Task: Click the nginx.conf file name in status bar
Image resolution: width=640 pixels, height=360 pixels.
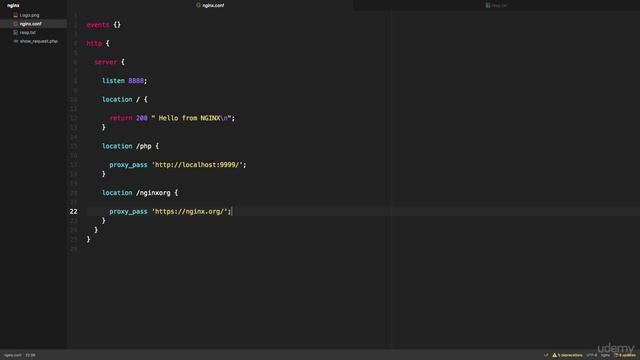Action: [13, 355]
